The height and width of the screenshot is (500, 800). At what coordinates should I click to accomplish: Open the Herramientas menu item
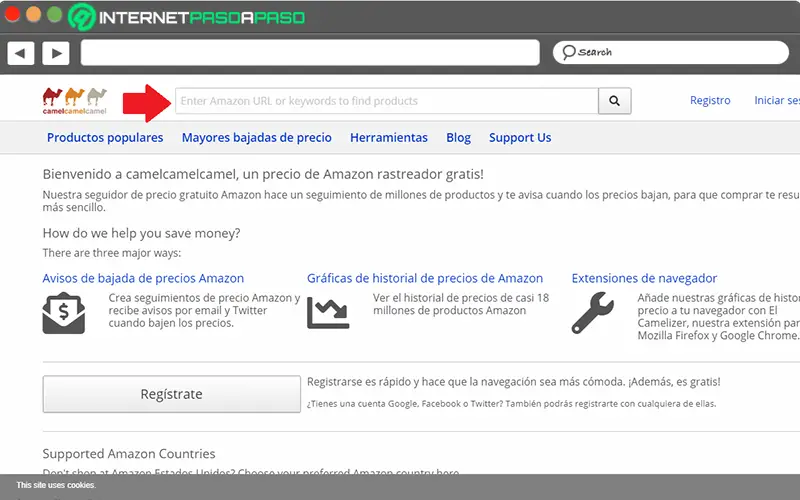pos(389,138)
